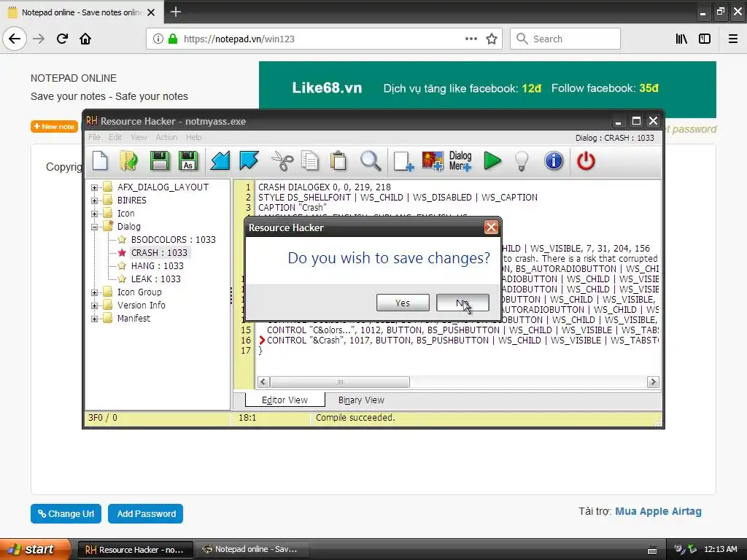Open Resource Hacker View menu

[x=139, y=137]
